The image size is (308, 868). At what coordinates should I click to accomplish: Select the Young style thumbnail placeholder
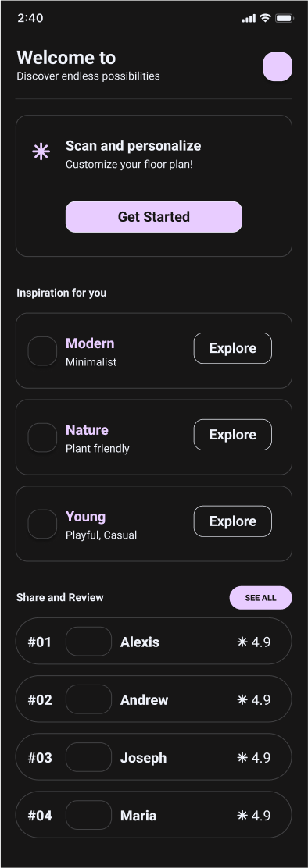point(42,524)
